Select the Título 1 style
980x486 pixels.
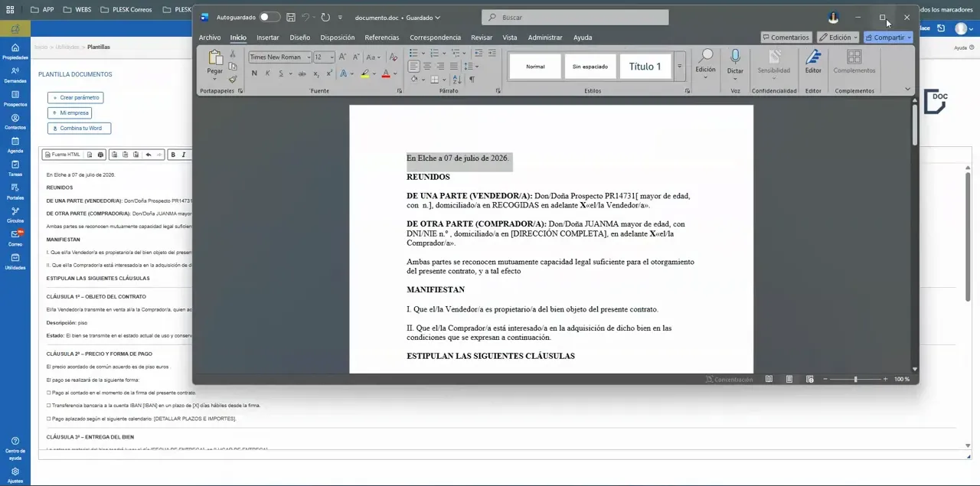click(x=645, y=67)
